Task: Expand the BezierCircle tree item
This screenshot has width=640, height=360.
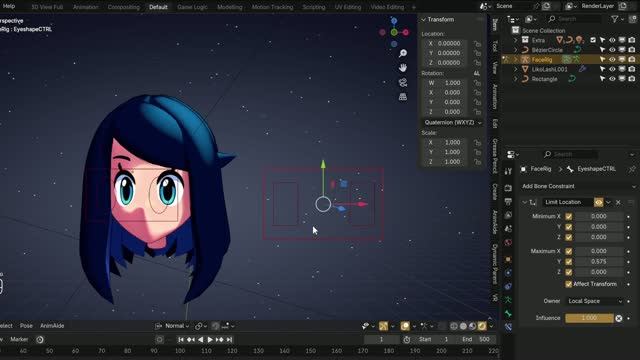Action: pos(516,50)
